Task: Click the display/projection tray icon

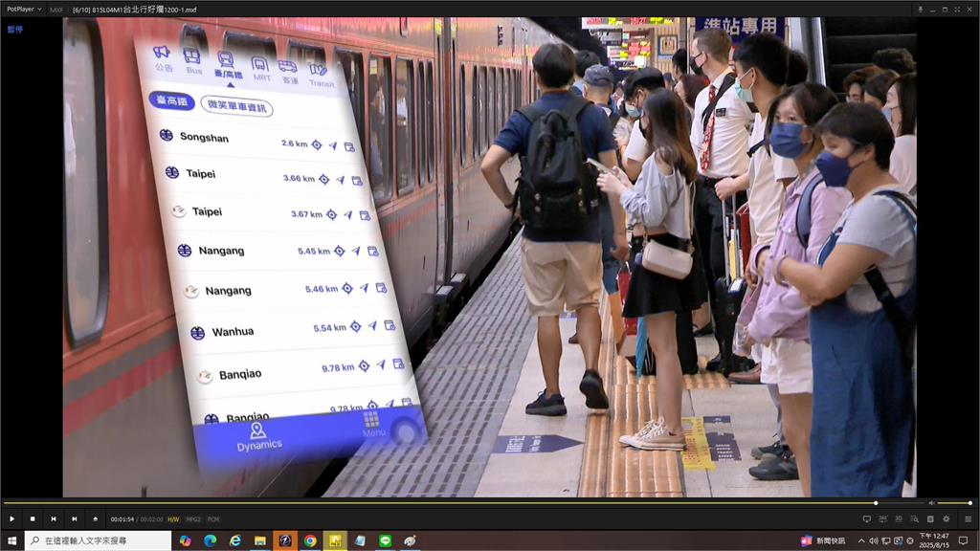Action: tap(898, 540)
